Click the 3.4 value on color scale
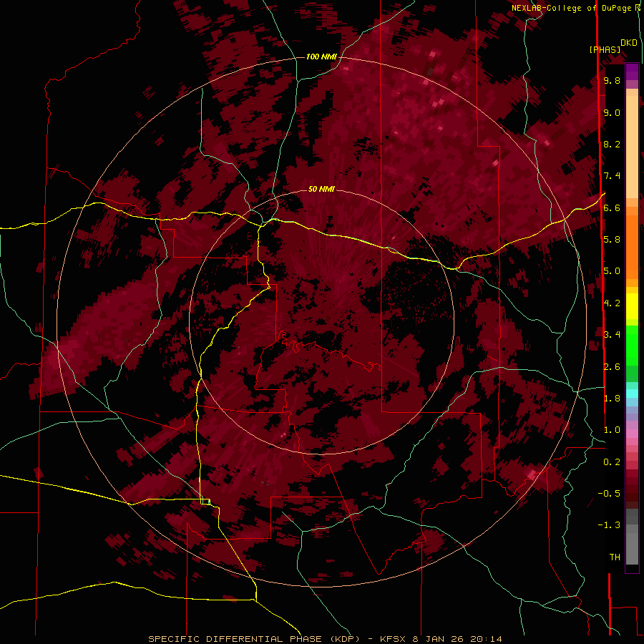The width and height of the screenshot is (644, 644). [x=612, y=335]
